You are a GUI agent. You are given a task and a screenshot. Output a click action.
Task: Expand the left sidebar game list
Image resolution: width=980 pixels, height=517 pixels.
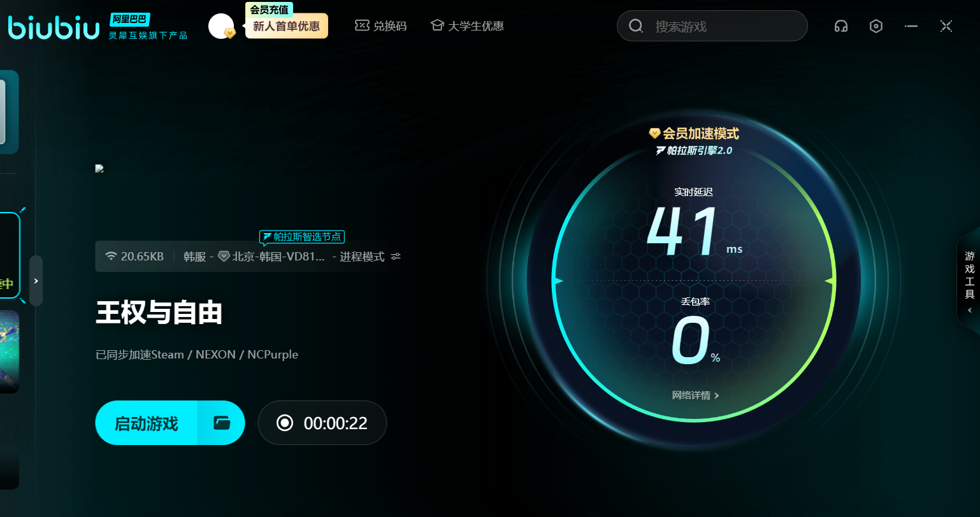(36, 281)
